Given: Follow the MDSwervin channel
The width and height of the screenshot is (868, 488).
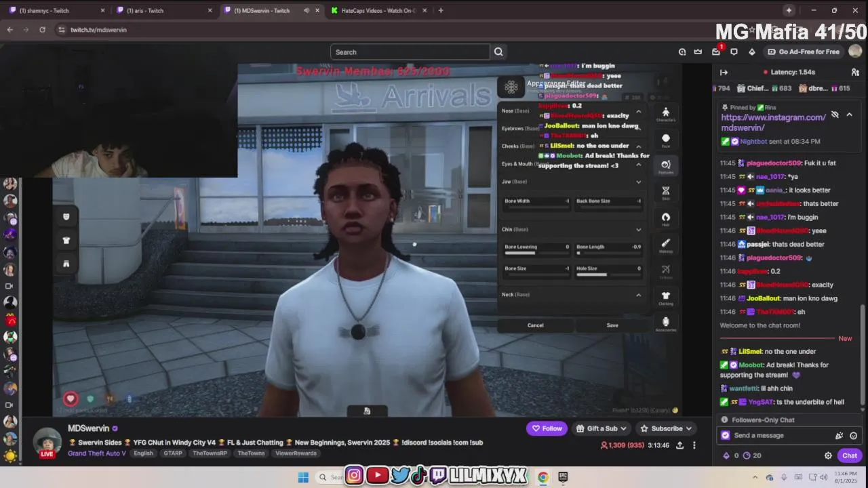Looking at the screenshot, I should (547, 428).
